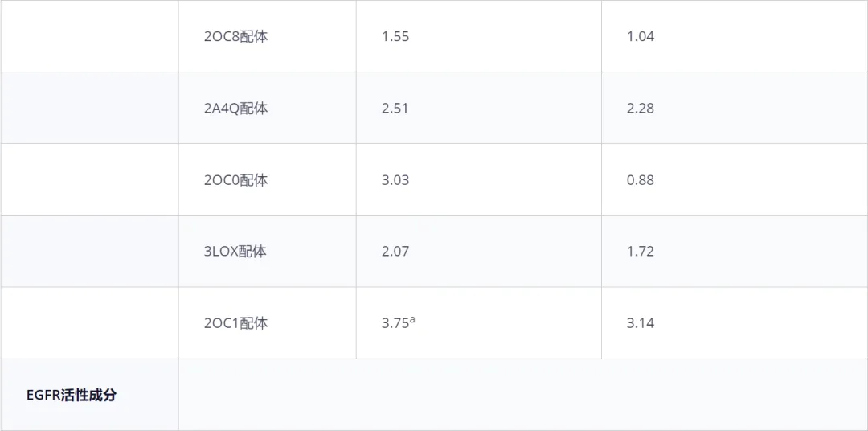Select the 2OC1配体 cell
868x431 pixels.
[267, 323]
